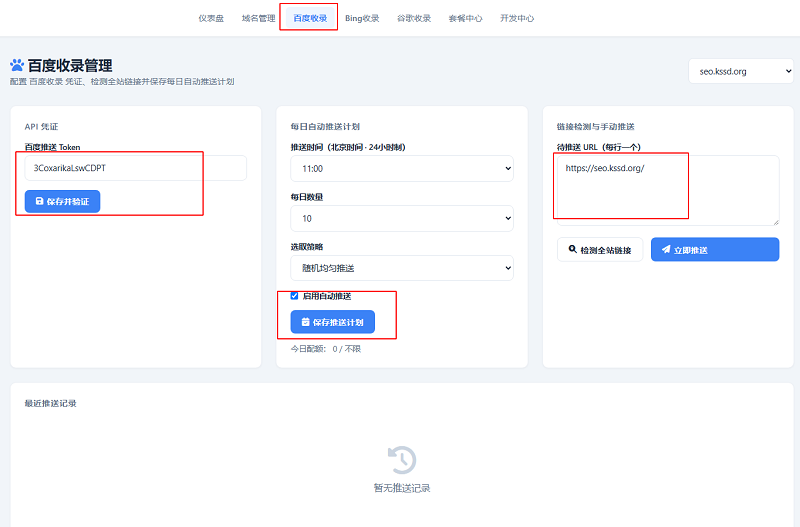Click the paper plane icon in 立即推送
The width and height of the screenshot is (800, 527).
pos(666,249)
